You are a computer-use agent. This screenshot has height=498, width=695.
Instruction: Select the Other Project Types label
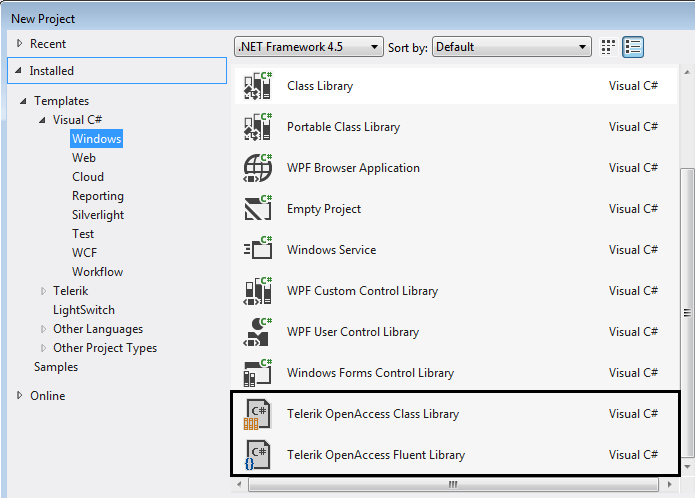[105, 348]
